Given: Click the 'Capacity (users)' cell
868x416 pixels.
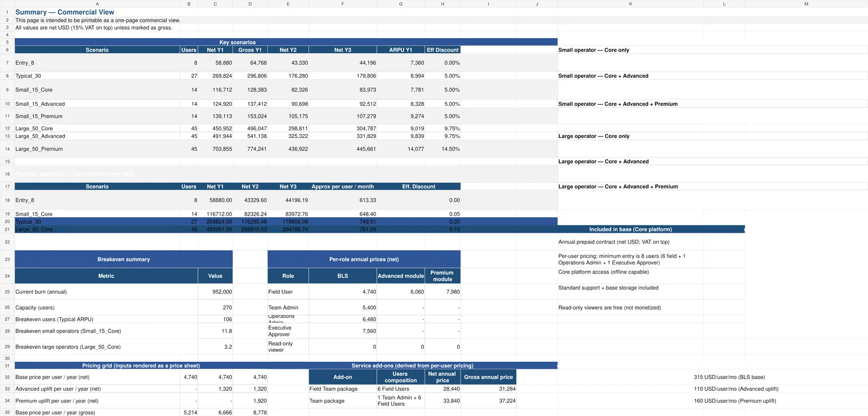Looking at the screenshot, I should pos(106,307).
